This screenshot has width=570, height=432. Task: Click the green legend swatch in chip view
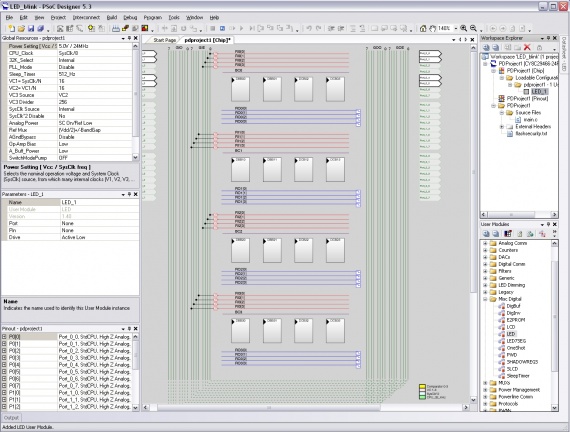point(422,397)
